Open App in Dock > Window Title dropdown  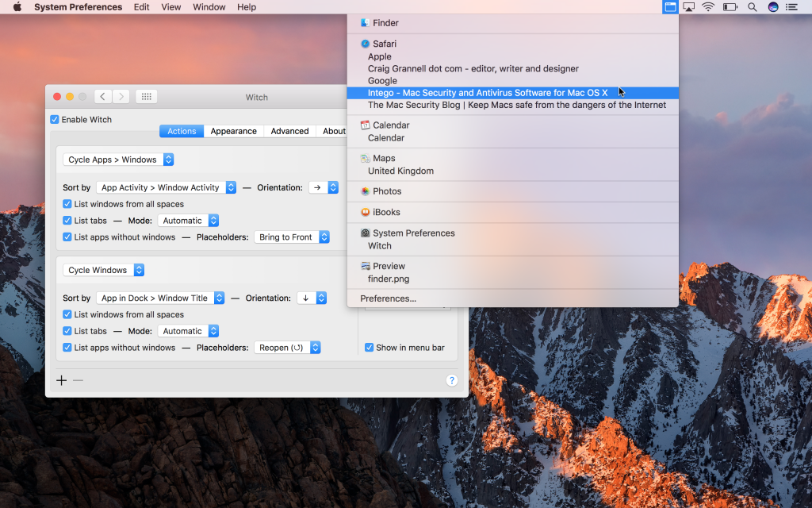pos(160,298)
